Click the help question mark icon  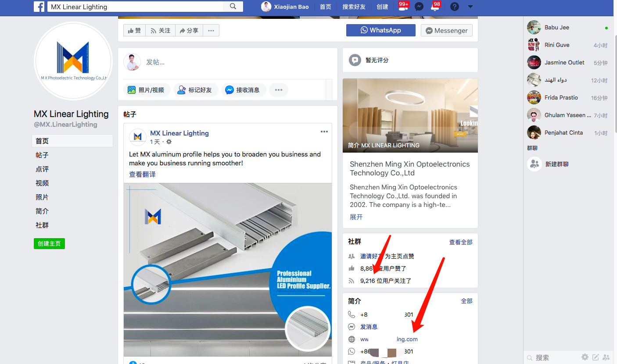[x=455, y=7]
